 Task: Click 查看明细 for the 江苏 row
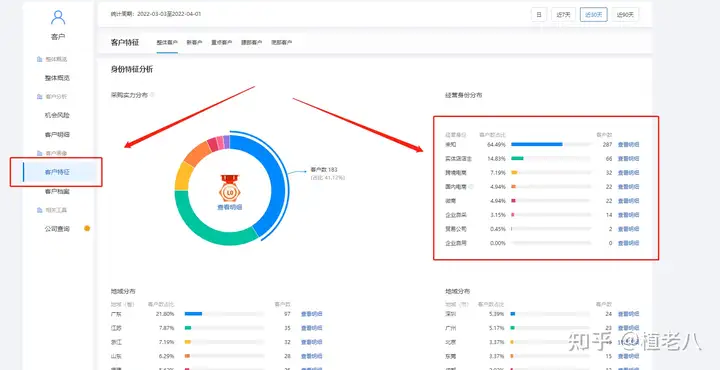(312, 328)
